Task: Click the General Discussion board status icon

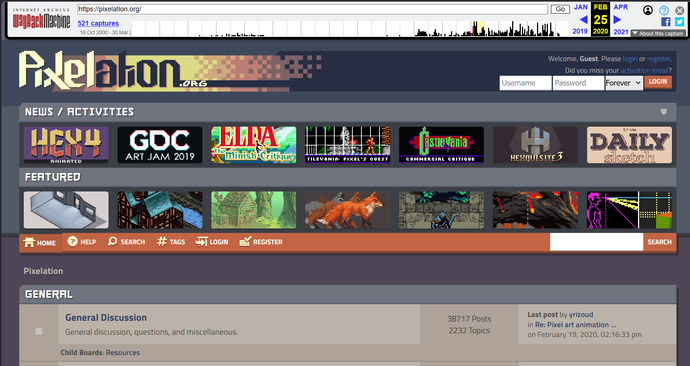Action: 39,331
